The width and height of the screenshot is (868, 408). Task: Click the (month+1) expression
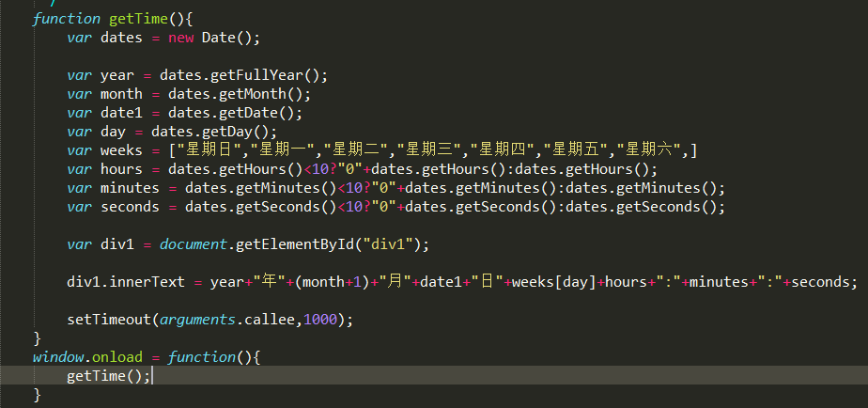(333, 282)
